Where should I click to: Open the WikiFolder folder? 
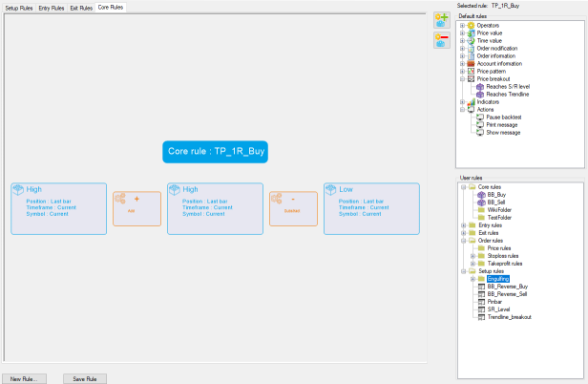pos(499,210)
